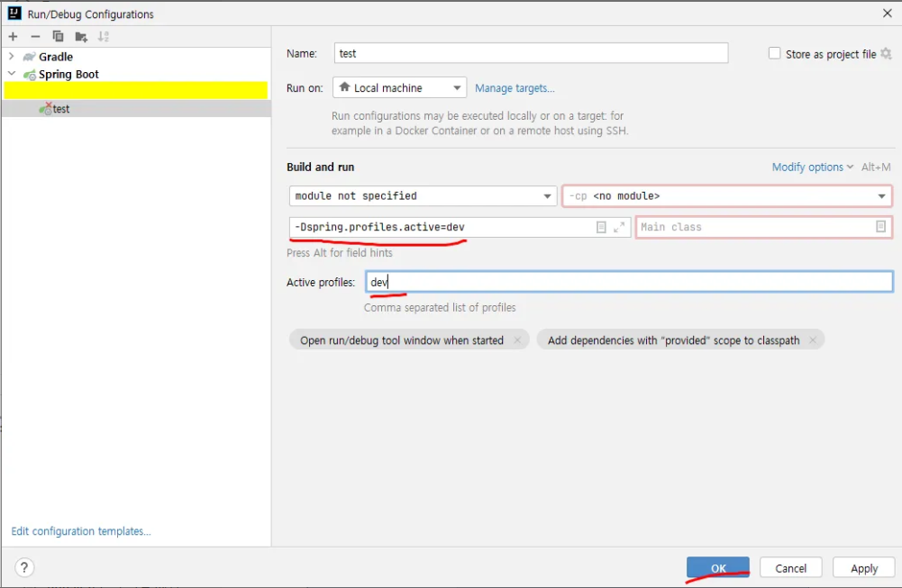
Task: Confirm with the OK button
Action: tap(718, 568)
